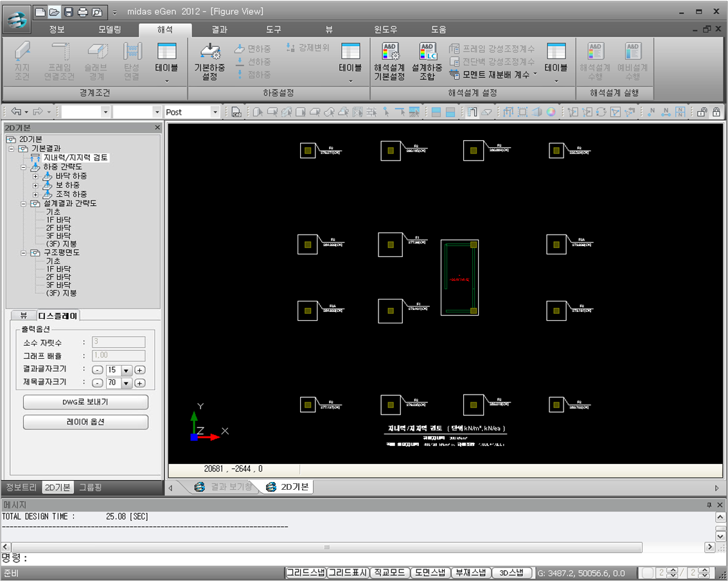Image resolution: width=728 pixels, height=581 pixels.
Task: Switch to the 정보트리 bottom tab
Action: (x=21, y=487)
